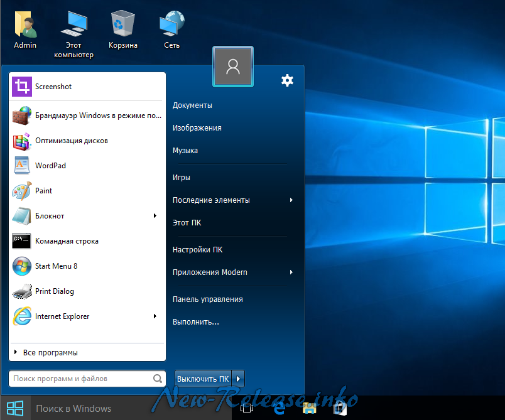The width and height of the screenshot is (505, 420).
Task: Click the WordPad program label
Action: [51, 165]
